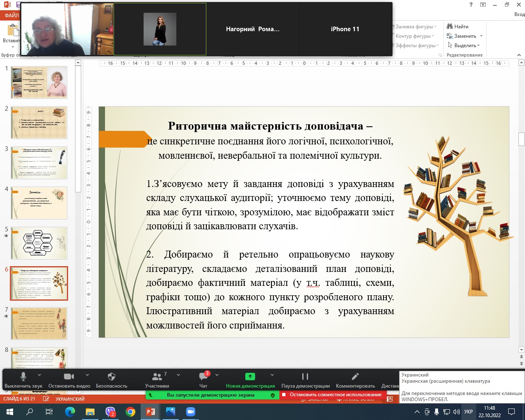This screenshot has height=420, width=525.
Task: Open the ФАЙЛ ribbon tab
Action: (x=11, y=15)
